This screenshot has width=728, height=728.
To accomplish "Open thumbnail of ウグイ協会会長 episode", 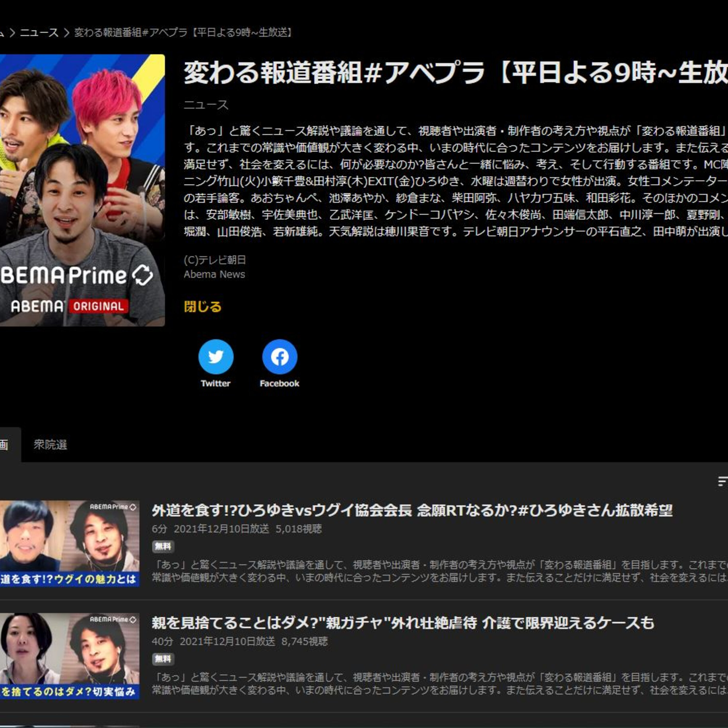I will 70,543.
